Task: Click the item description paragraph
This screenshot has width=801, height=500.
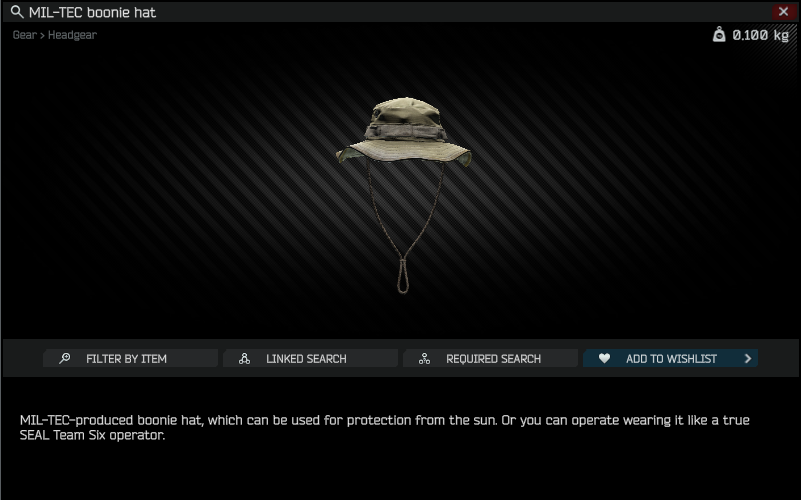Action: pos(385,427)
